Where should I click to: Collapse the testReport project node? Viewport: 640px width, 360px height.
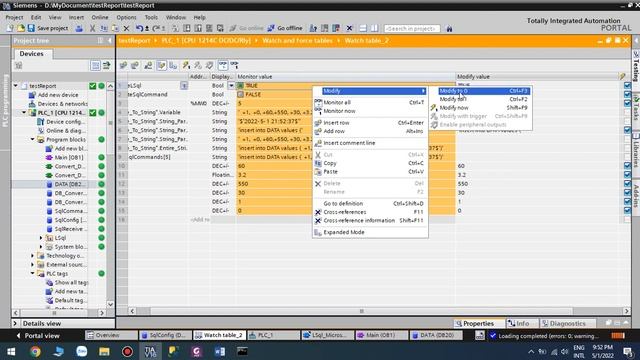(x=16, y=86)
